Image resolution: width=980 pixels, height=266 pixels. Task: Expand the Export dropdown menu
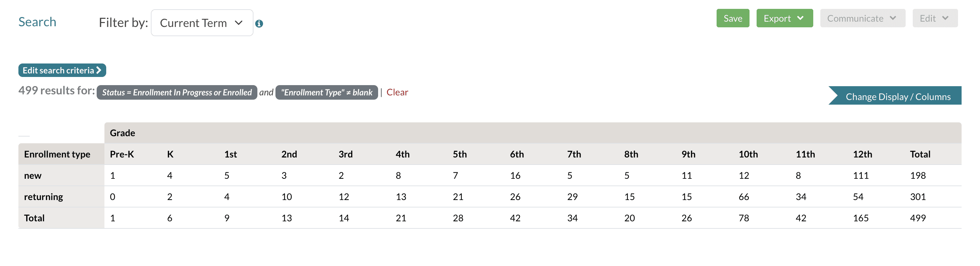click(x=784, y=18)
